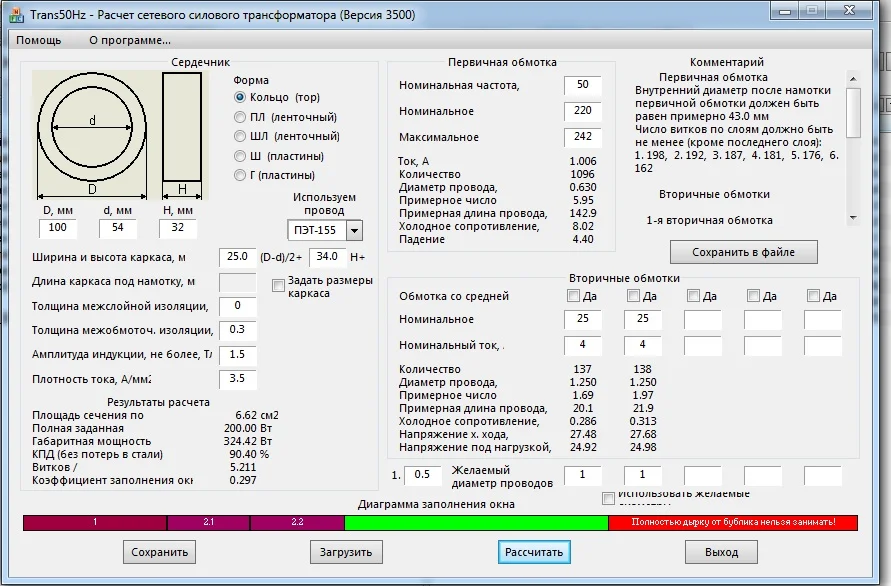
Task: Enable the Задать размеры каркаса checkbox
Action: pos(278,286)
